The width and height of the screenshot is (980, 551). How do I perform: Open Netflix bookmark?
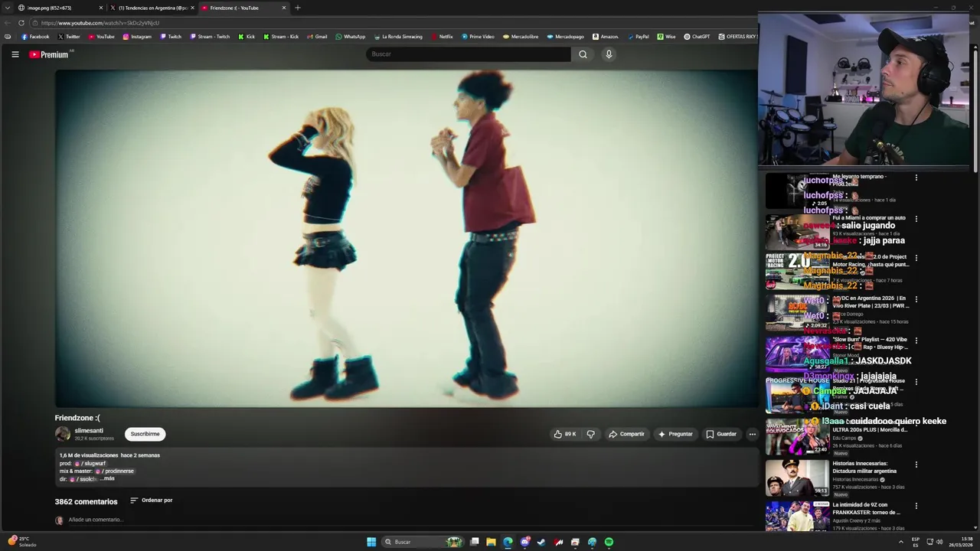442,37
